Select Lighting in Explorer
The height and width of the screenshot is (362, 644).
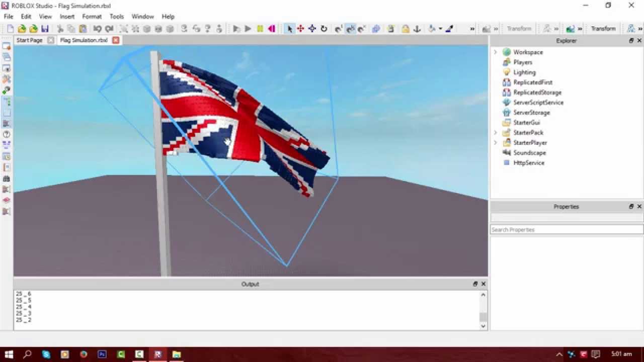point(524,72)
